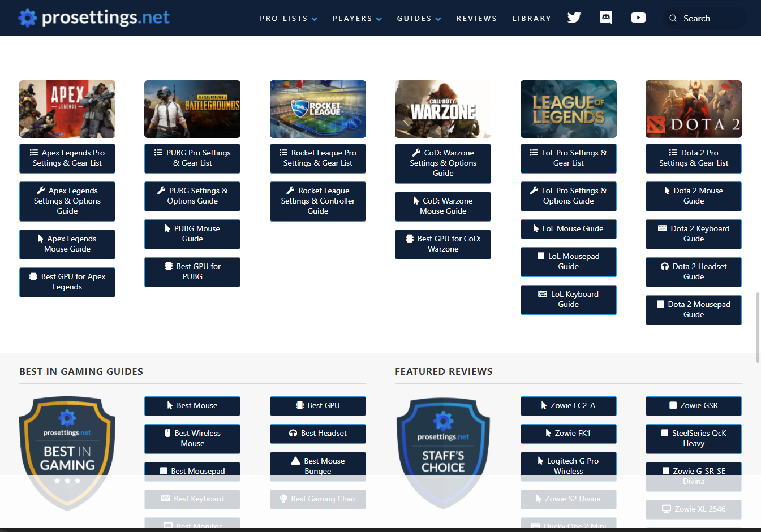
Task: Open the Apex Legends thumbnail image
Action: click(67, 109)
